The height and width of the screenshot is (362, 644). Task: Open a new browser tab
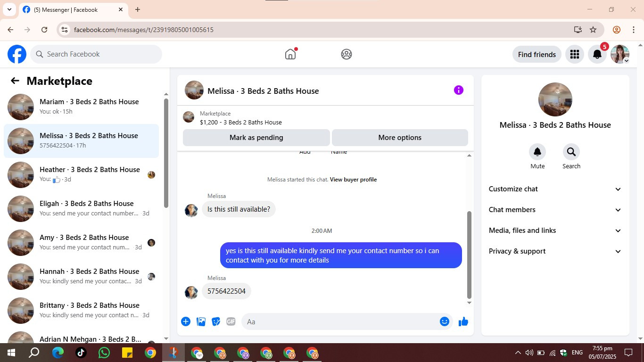coord(138,9)
